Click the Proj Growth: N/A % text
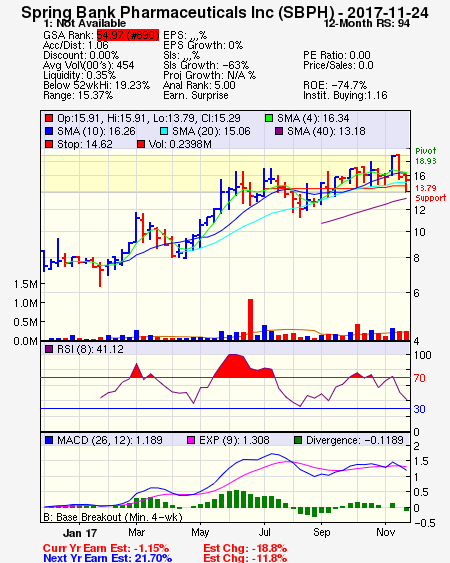The height and width of the screenshot is (563, 450). coord(209,75)
